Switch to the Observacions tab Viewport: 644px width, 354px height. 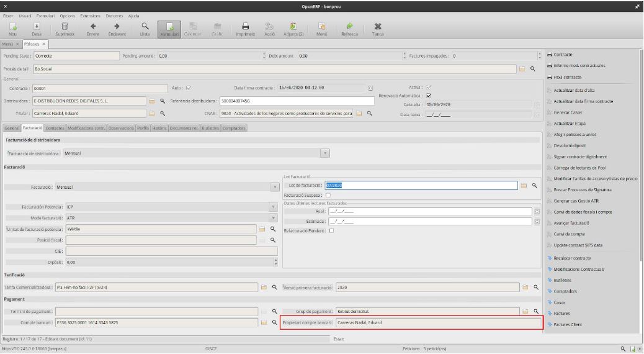click(120, 128)
